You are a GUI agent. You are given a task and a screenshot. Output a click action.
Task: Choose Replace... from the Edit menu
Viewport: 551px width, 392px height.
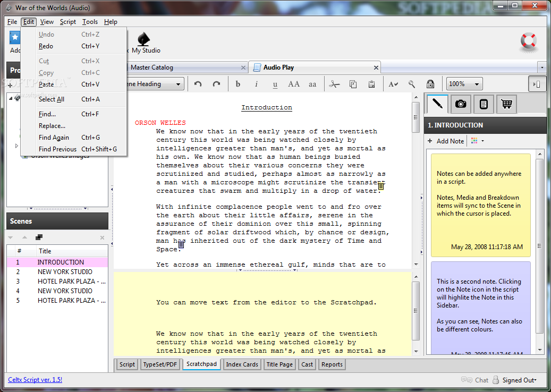(73, 126)
